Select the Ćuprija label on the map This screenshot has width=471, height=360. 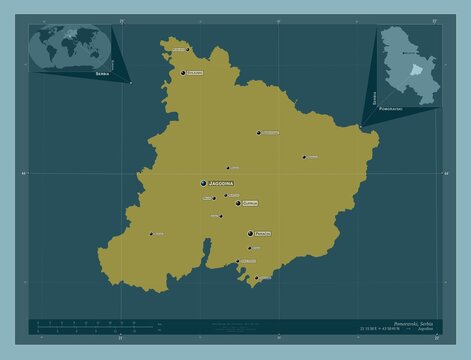[250, 203]
